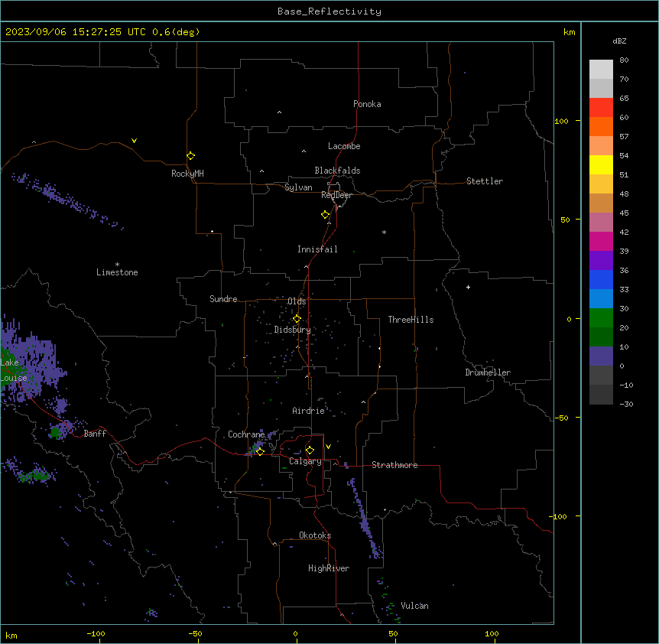Click the 2023/09/06 15:27:25 UTC timestamp
659x644 pixels.
click(76, 32)
